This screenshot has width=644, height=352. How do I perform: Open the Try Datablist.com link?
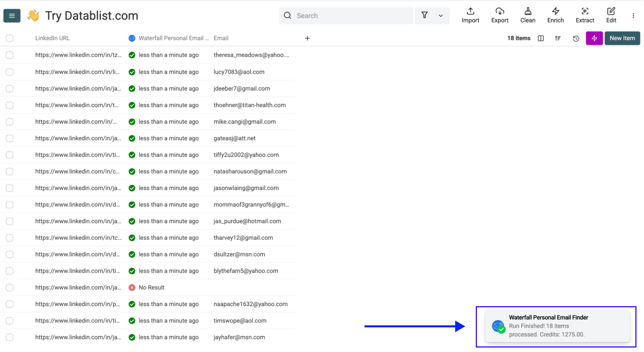coord(91,16)
